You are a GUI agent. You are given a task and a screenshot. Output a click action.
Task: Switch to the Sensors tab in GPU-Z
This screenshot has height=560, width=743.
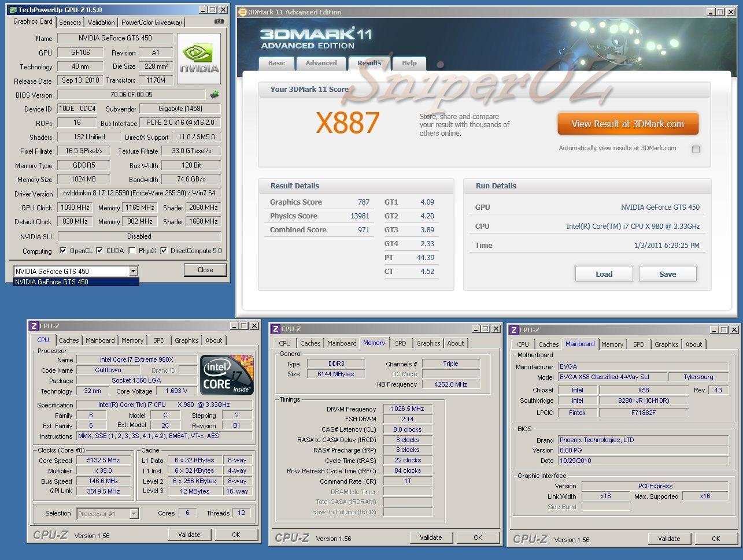[x=70, y=23]
